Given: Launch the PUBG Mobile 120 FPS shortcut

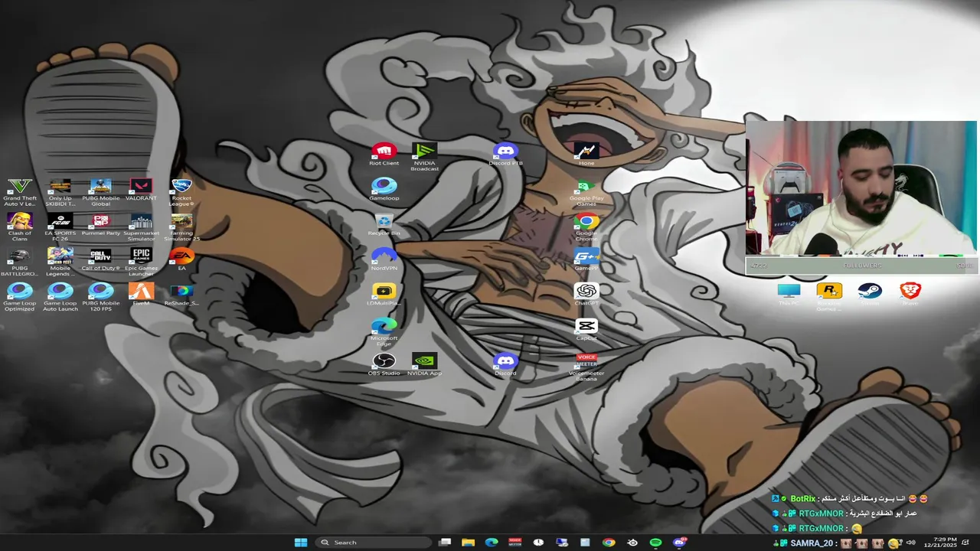Looking at the screenshot, I should coord(100,297).
